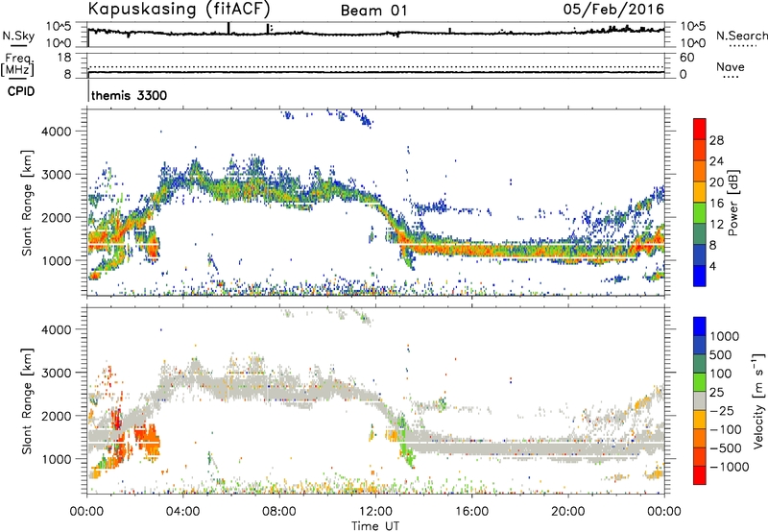Click the 4 label on power colorbar
The width and height of the screenshot is (768, 532).
point(712,266)
